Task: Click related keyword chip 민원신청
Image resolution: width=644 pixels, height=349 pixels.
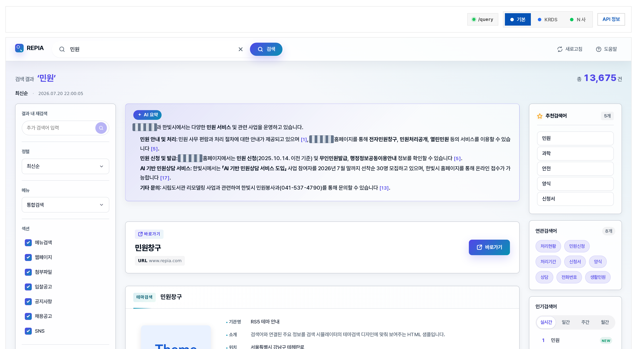Action: click(577, 246)
